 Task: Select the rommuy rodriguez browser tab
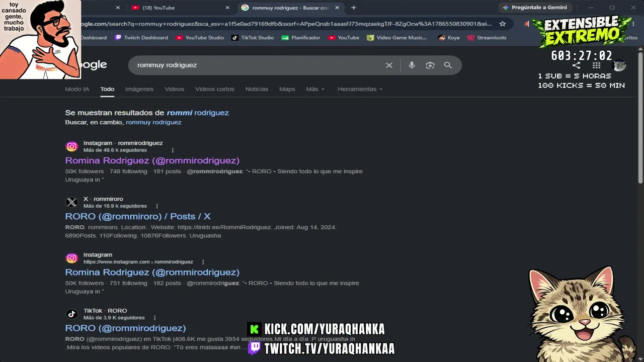point(291,8)
